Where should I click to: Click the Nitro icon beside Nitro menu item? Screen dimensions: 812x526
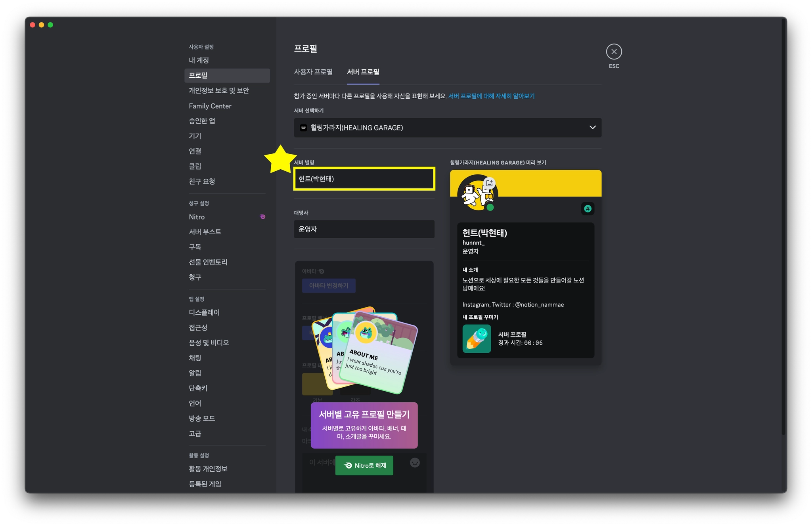[262, 216]
